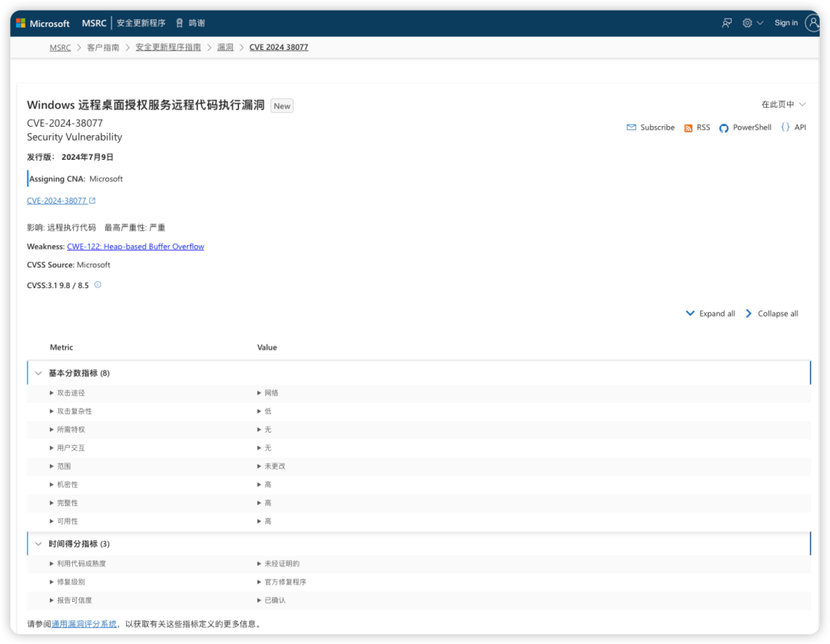Open the RSS feed icon
The image size is (830, 644).
(x=689, y=128)
